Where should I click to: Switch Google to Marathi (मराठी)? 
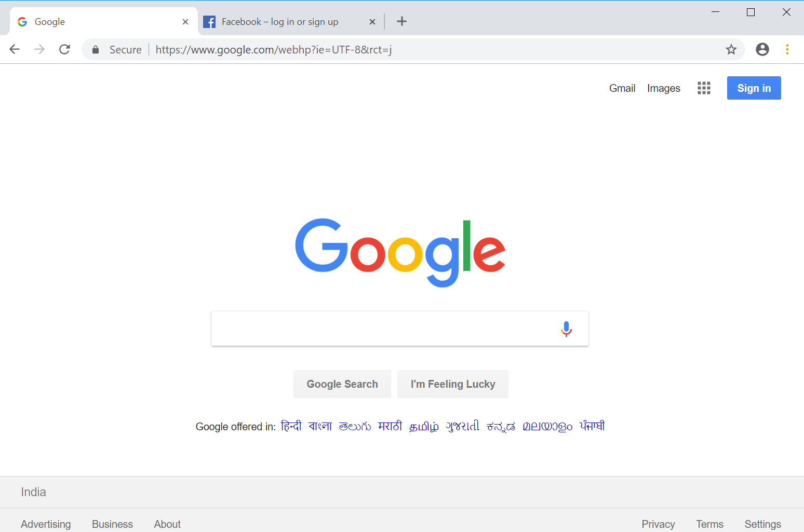coord(390,426)
